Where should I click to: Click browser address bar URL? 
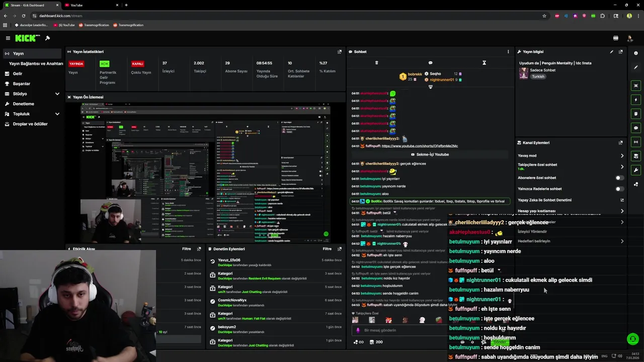pos(60,16)
